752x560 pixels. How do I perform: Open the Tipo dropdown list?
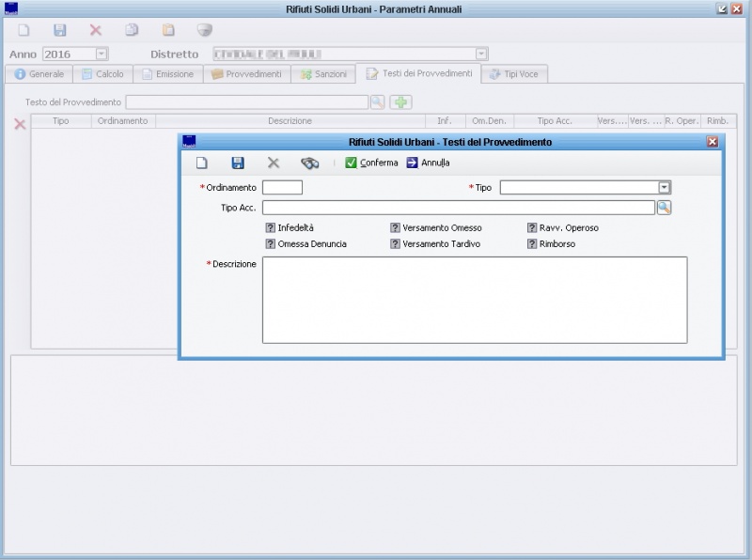[x=664, y=188]
